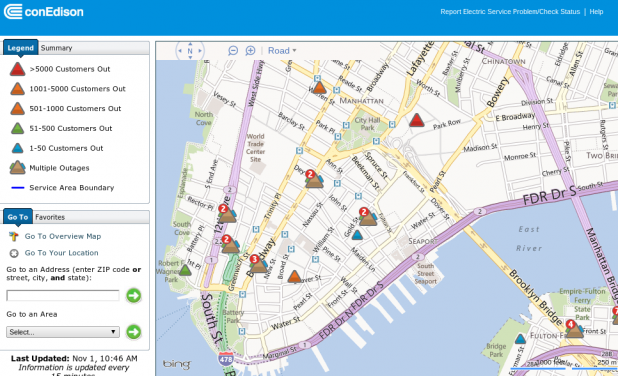
Task: Click the green arrow beside address field
Action: (134, 295)
